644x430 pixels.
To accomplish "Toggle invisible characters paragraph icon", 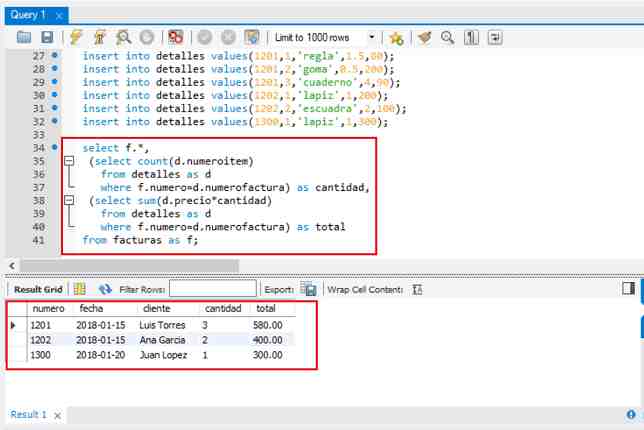I will pyautogui.click(x=471, y=38).
